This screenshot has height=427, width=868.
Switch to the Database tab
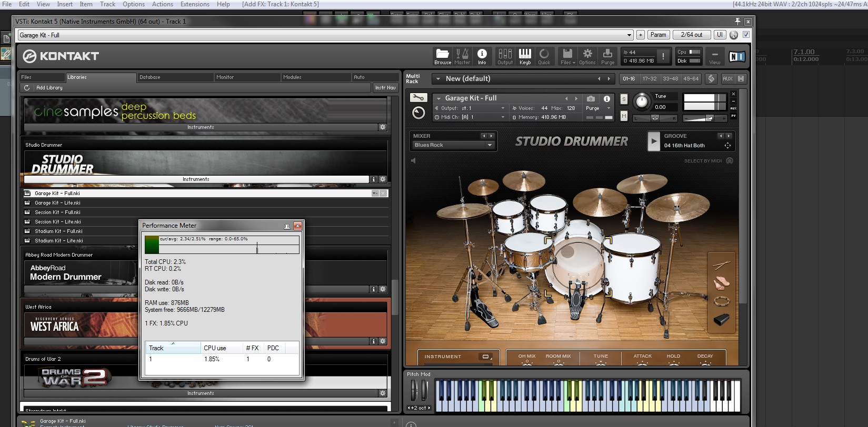(x=150, y=77)
